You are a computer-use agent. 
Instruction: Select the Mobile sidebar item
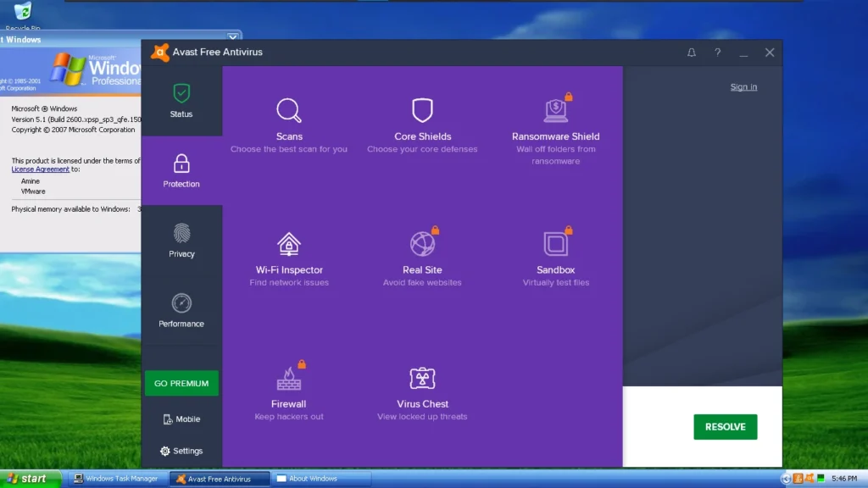tap(181, 419)
